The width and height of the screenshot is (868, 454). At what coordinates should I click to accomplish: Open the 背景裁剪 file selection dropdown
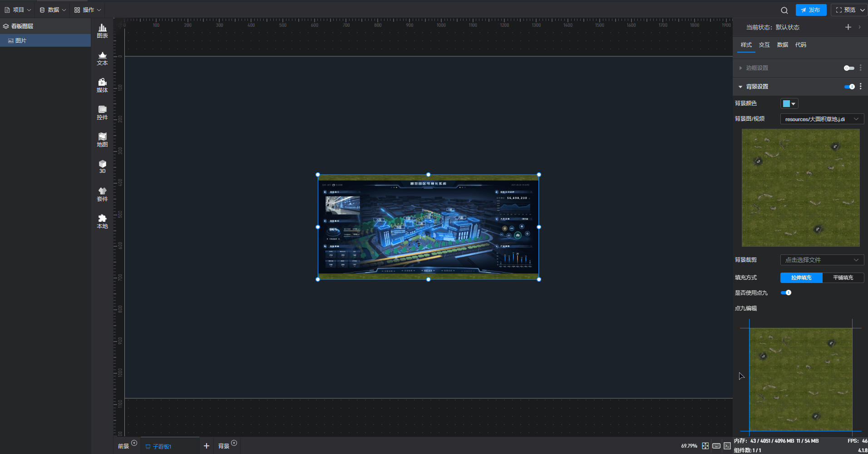click(x=822, y=260)
